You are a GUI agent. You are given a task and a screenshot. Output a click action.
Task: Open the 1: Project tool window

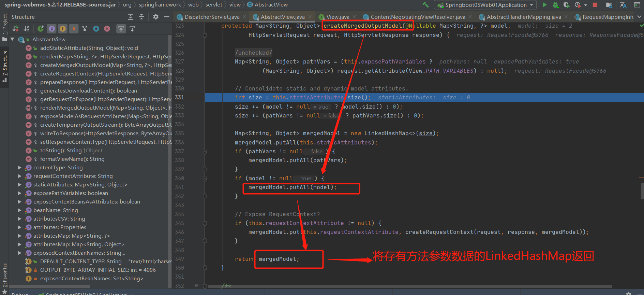[x=4, y=27]
